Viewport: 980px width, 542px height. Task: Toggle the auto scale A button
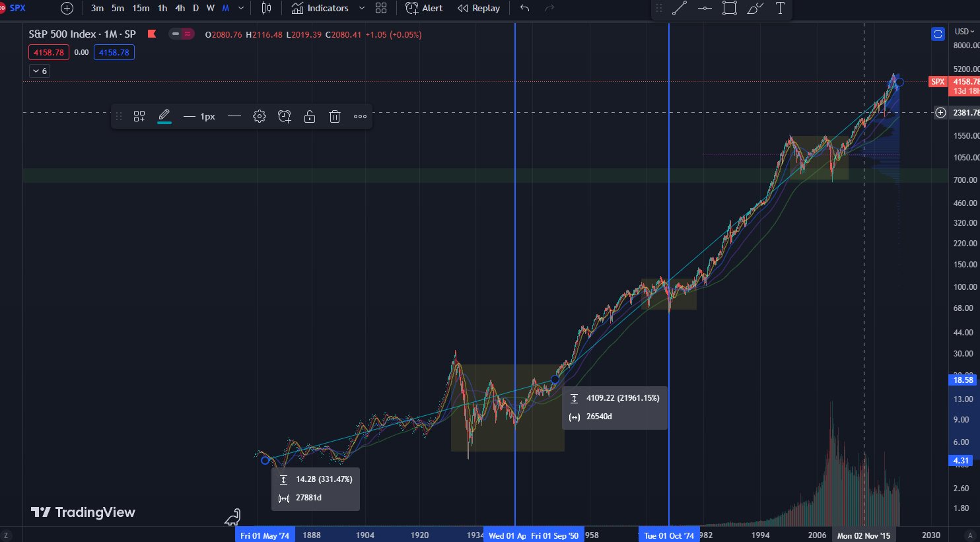point(970,535)
